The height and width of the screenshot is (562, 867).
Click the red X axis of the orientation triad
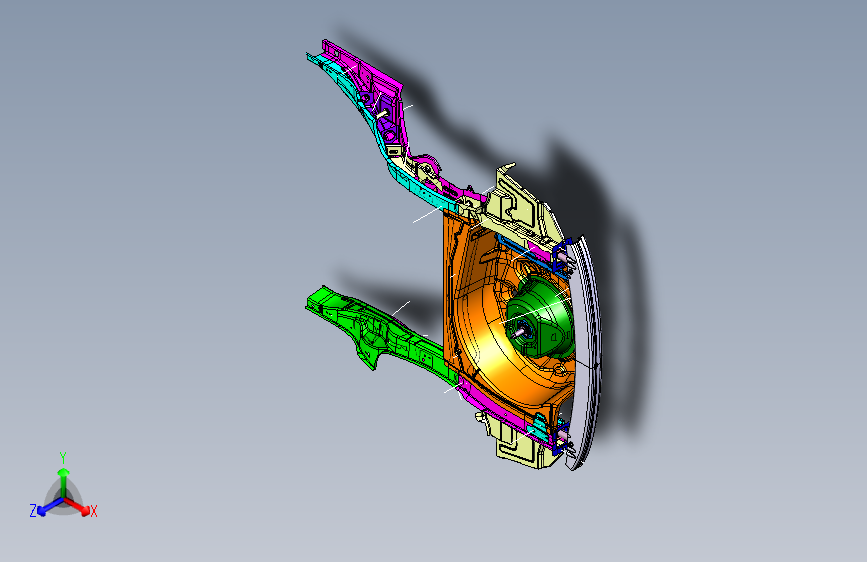click(x=77, y=506)
